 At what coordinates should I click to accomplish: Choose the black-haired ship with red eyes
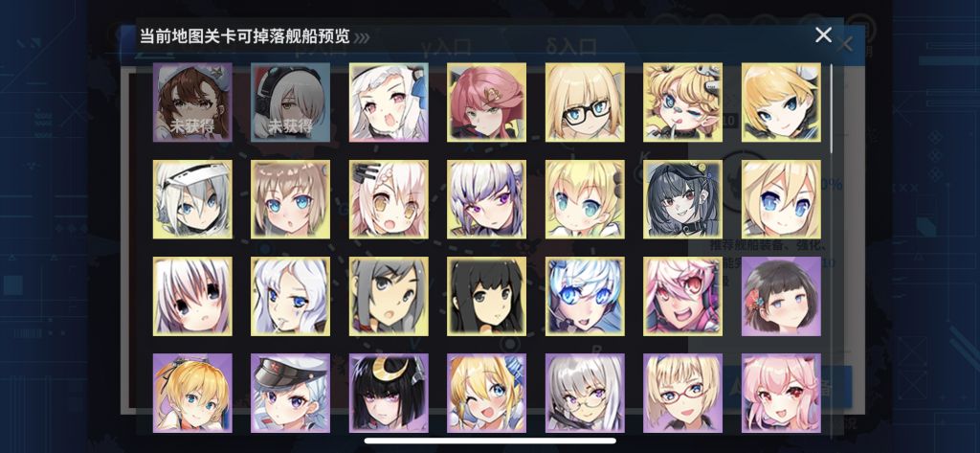tap(682, 199)
